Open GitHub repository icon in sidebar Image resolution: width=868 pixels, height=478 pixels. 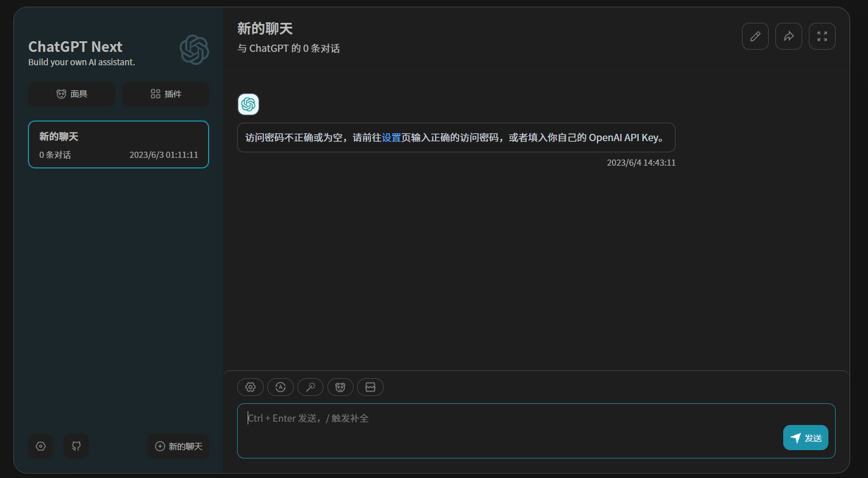(x=76, y=446)
